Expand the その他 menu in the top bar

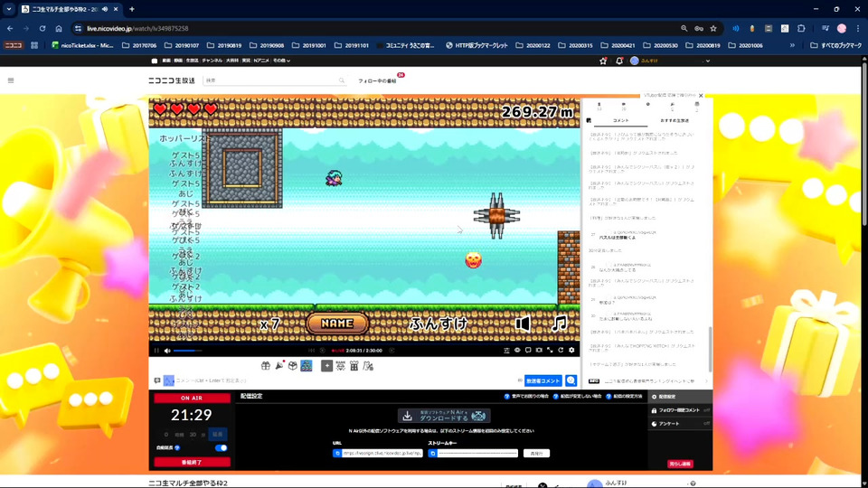click(x=281, y=61)
